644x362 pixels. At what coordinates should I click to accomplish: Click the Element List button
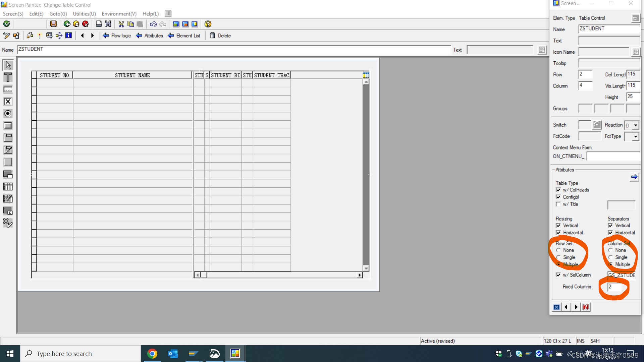pyautogui.click(x=184, y=36)
